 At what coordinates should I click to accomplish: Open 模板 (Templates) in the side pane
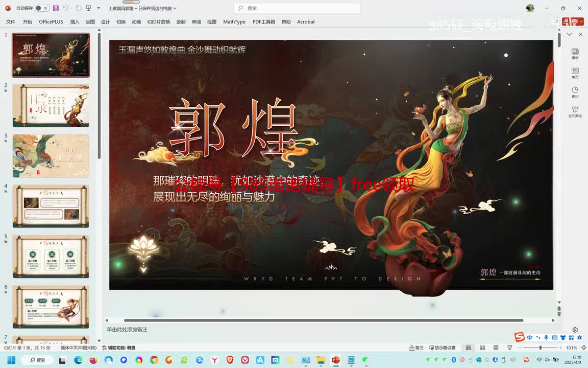575,54
